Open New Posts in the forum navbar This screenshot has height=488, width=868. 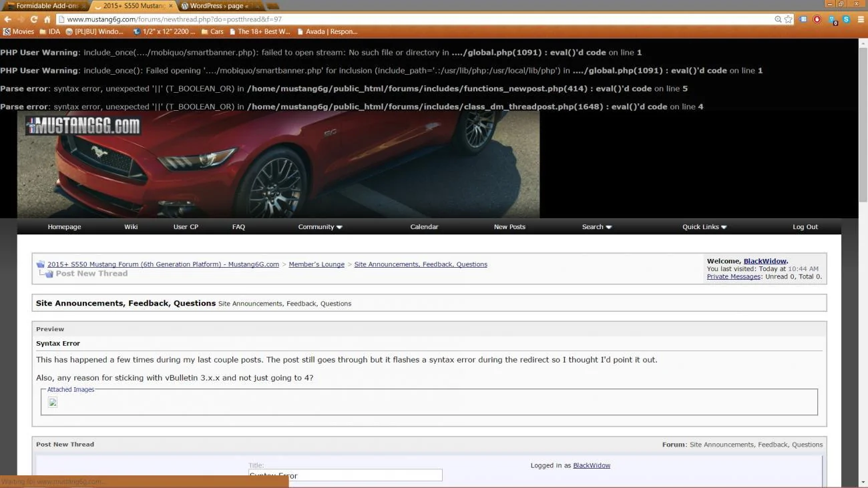click(x=509, y=227)
